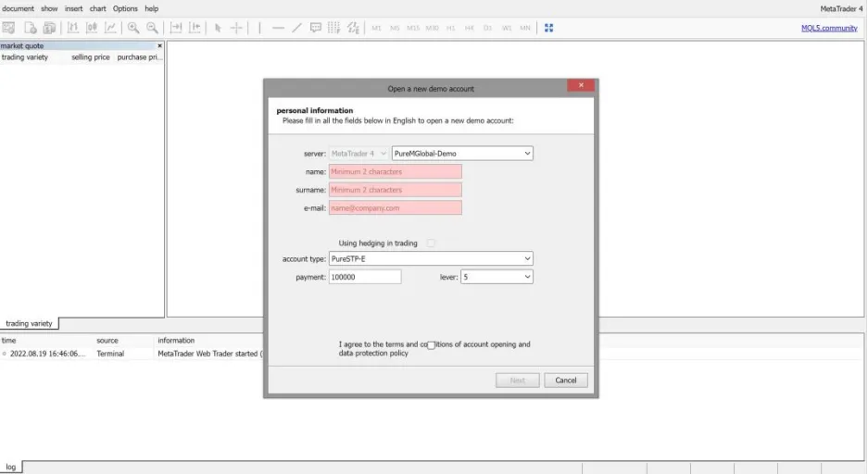The width and height of the screenshot is (868, 474).
Task: Set chart timeframe to H1
Action: (450, 28)
